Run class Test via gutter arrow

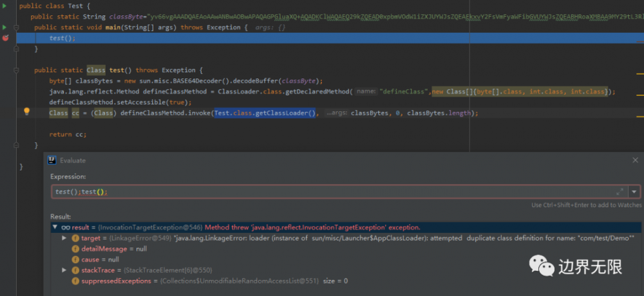[x=5, y=6]
